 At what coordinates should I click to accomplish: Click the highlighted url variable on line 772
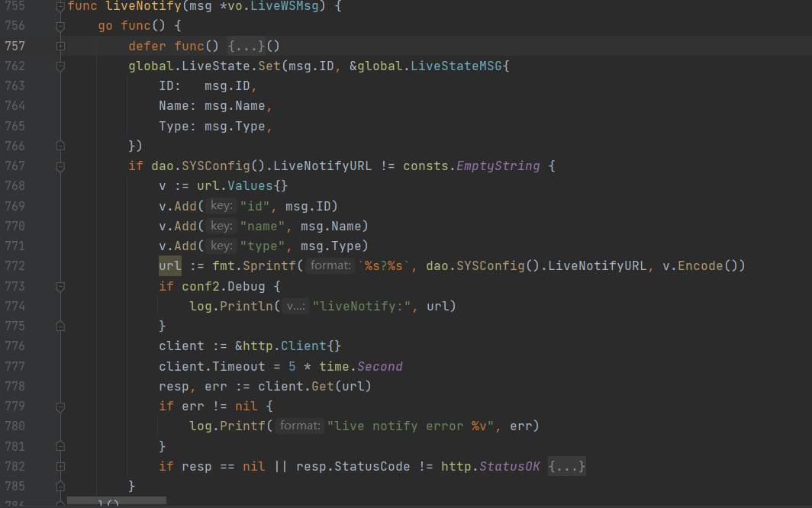tap(170, 266)
